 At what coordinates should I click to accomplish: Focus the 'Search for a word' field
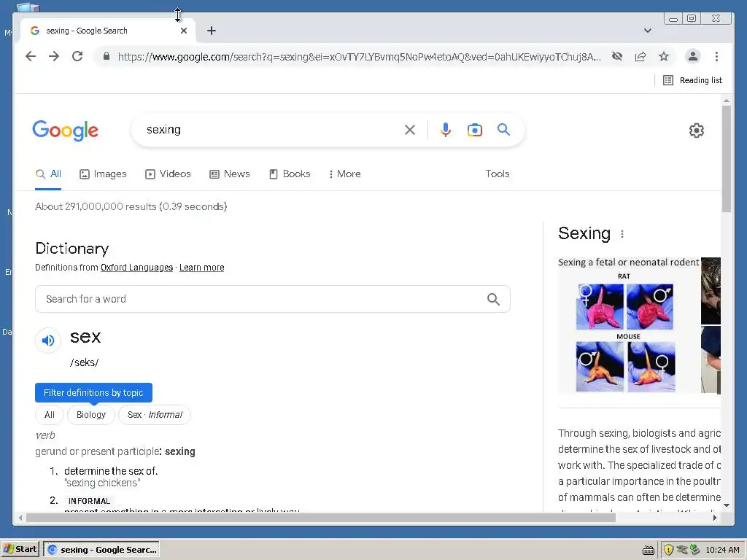tap(273, 299)
